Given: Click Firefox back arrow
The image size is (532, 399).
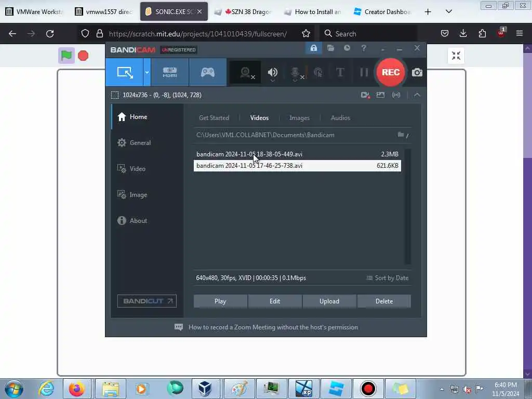Looking at the screenshot, I should pos(12,34).
